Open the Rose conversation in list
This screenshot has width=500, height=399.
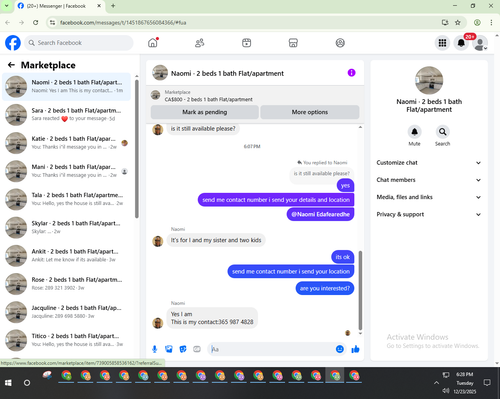[66, 284]
